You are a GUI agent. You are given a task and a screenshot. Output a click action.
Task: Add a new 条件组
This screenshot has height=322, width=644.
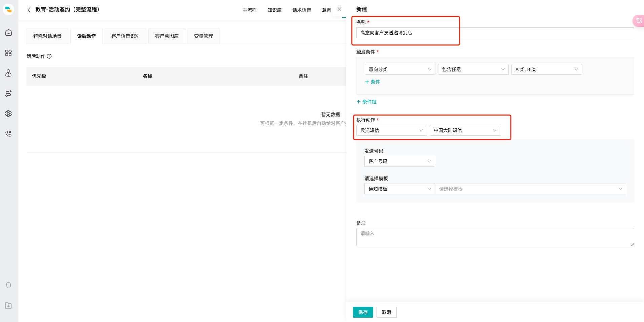coord(366,102)
